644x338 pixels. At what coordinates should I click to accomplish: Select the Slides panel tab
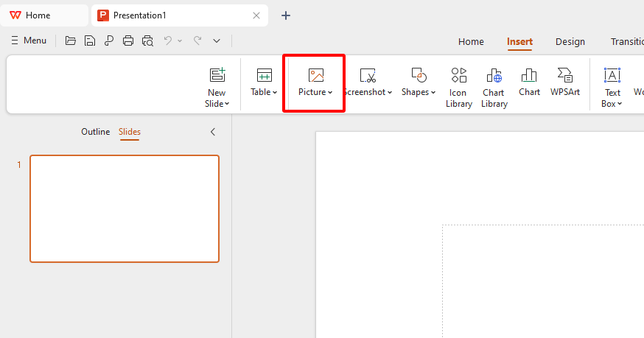click(130, 132)
